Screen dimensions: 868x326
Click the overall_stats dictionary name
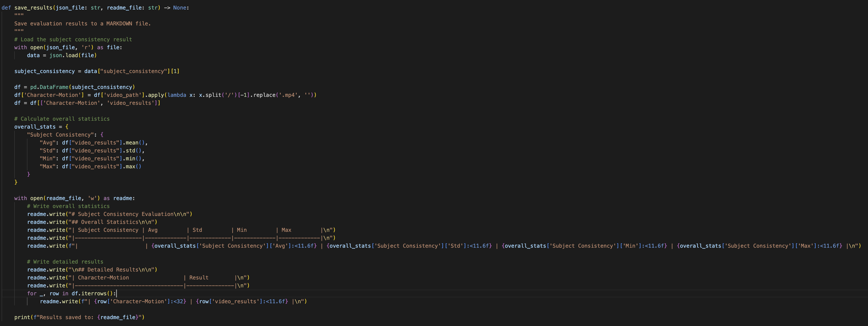click(x=35, y=127)
